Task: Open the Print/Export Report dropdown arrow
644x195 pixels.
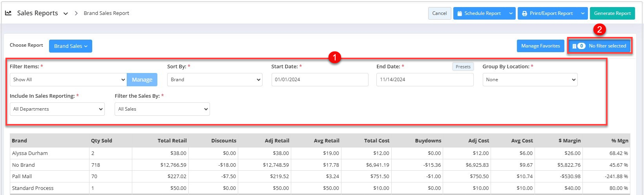Action: pos(583,13)
